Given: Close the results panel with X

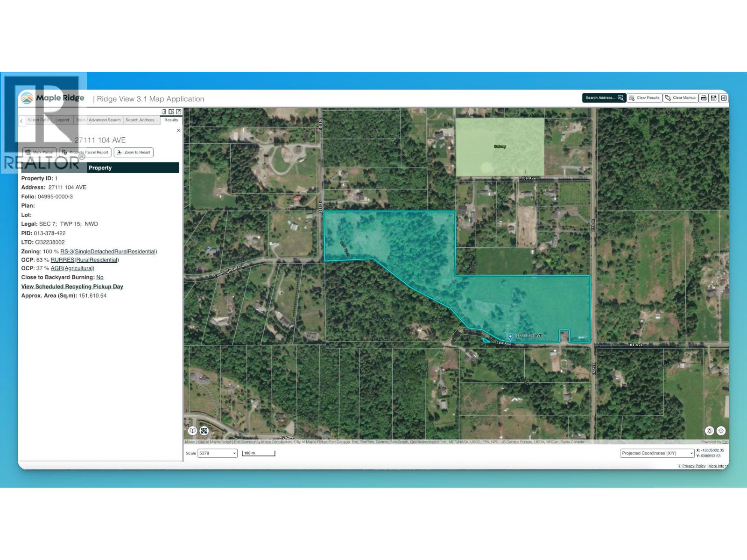Looking at the screenshot, I should [x=178, y=131].
